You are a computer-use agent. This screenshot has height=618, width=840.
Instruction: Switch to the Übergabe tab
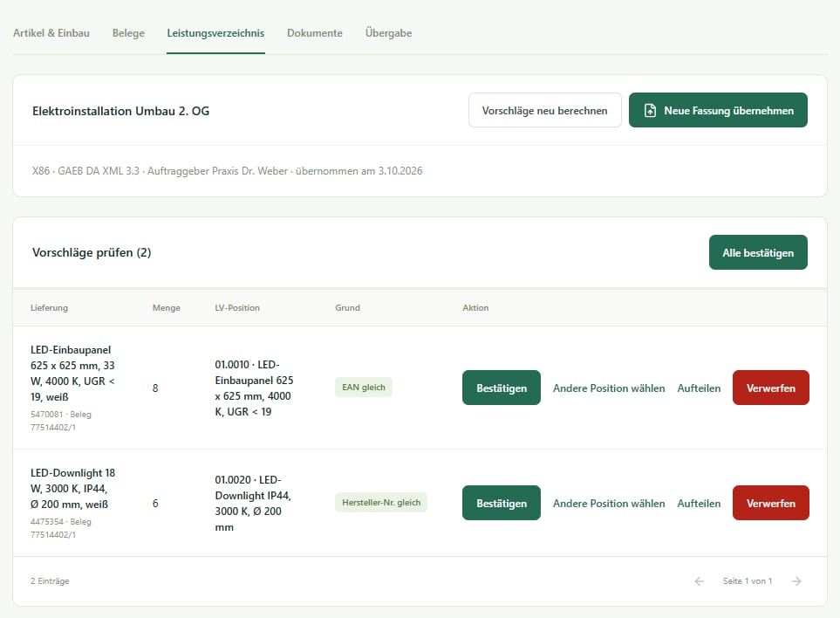388,32
